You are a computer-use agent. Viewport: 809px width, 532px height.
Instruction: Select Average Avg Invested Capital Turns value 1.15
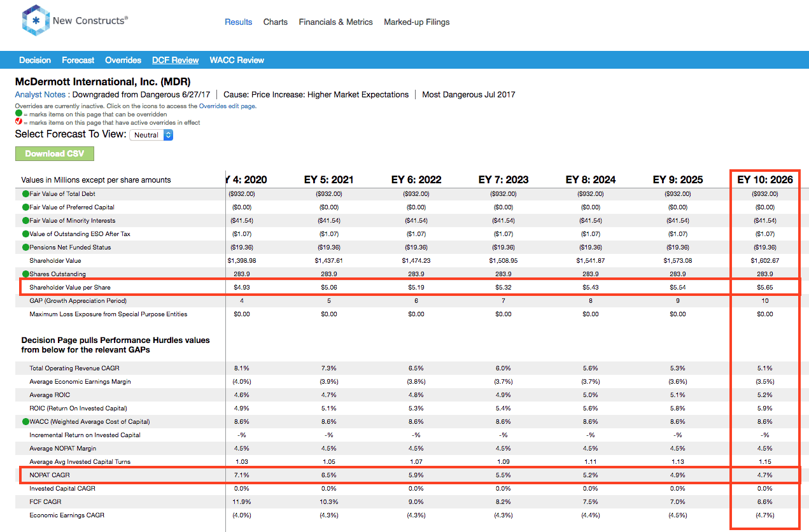tap(765, 462)
